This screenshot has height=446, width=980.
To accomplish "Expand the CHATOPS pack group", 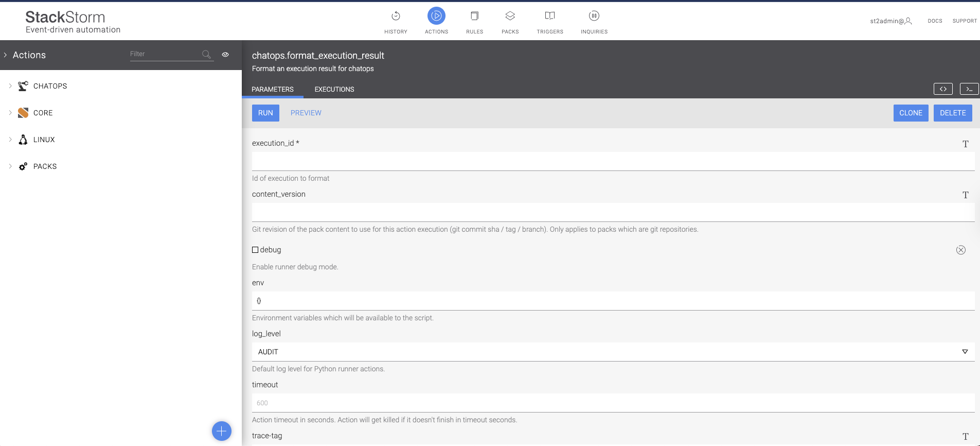I will coord(10,86).
